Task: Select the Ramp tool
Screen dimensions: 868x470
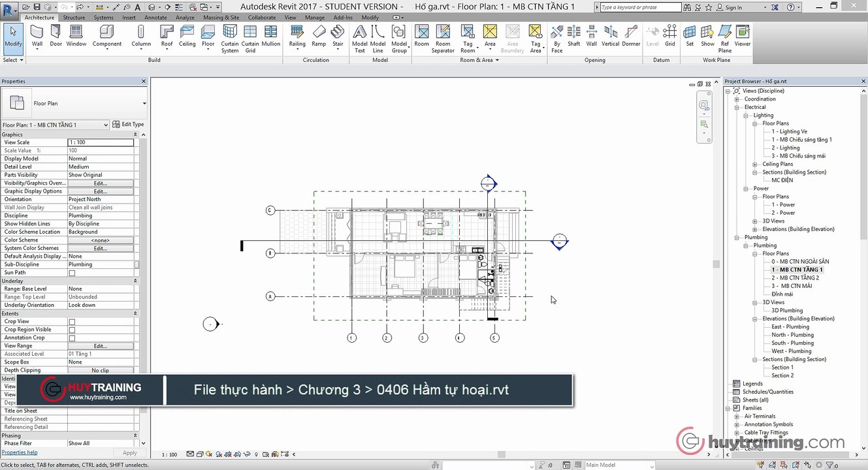Action: point(319,36)
